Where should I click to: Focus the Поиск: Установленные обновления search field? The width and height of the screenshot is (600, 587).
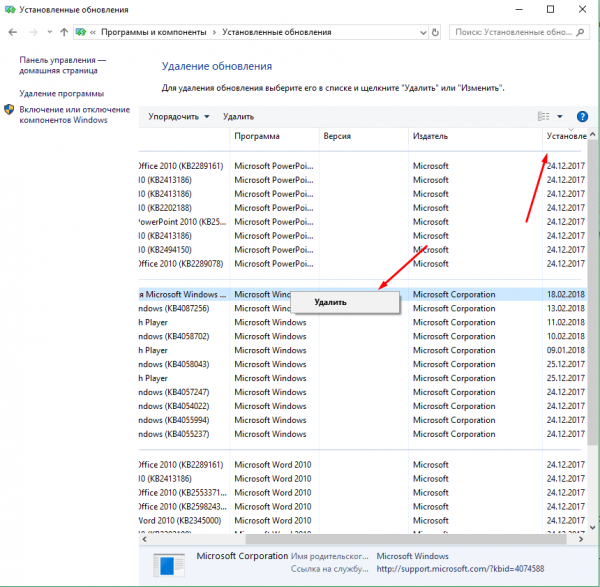[510, 32]
